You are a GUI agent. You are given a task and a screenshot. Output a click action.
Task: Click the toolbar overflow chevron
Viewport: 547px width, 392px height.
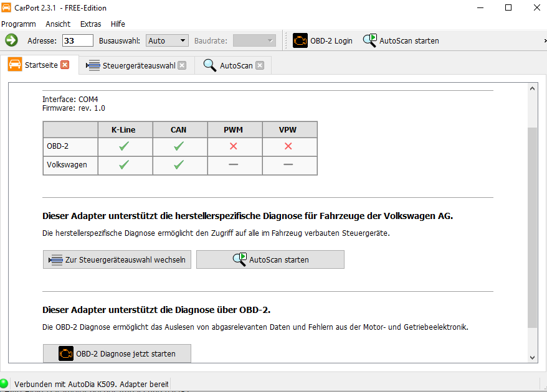544,40
